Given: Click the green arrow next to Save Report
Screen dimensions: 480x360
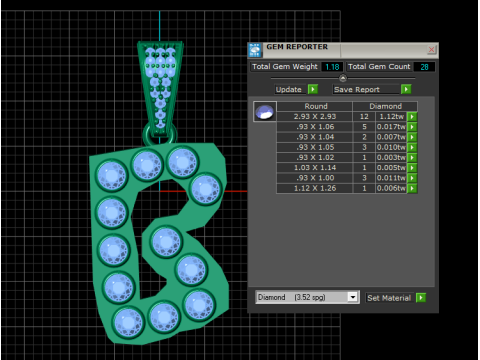Looking at the screenshot, I should 406,89.
